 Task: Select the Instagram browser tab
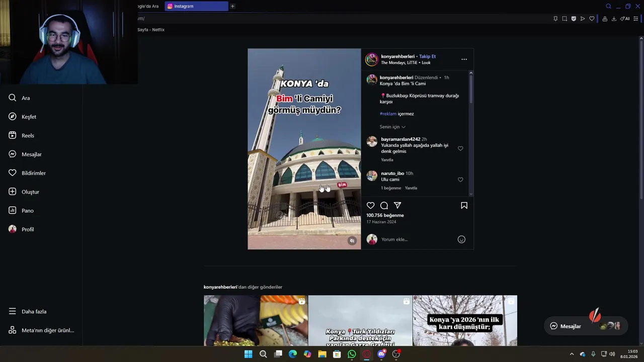pyautogui.click(x=196, y=6)
